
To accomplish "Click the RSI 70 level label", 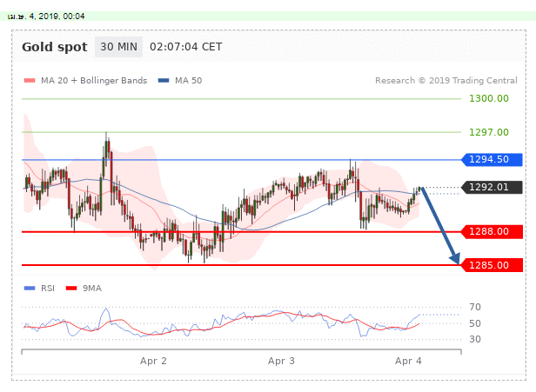I will pyautogui.click(x=475, y=307).
